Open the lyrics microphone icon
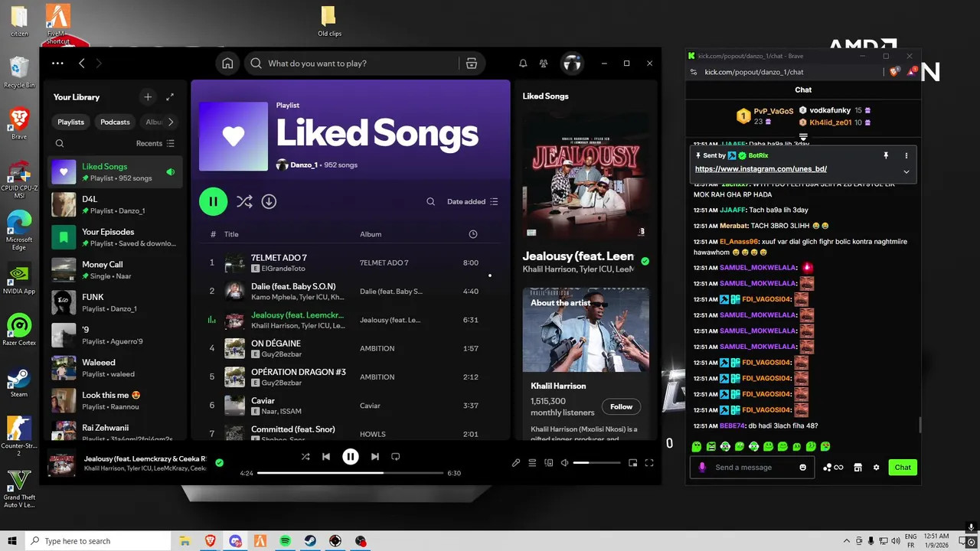 [x=516, y=462]
